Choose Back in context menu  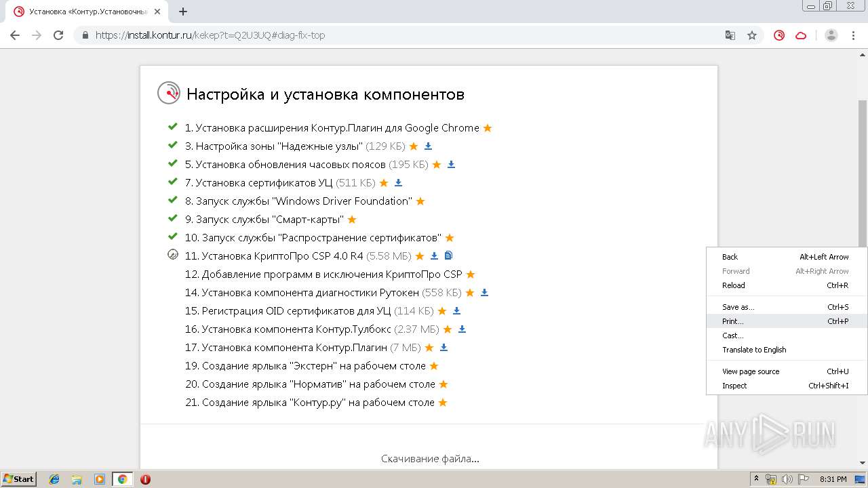pyautogui.click(x=787, y=257)
